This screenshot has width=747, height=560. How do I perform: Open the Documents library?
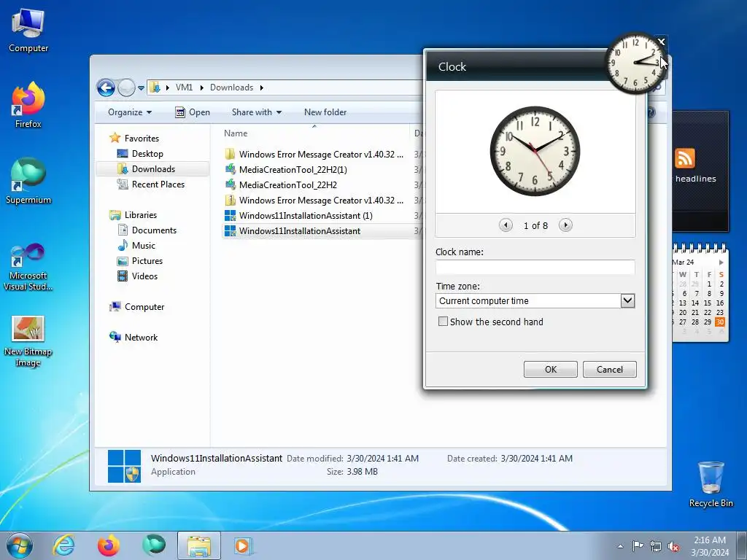click(x=154, y=230)
